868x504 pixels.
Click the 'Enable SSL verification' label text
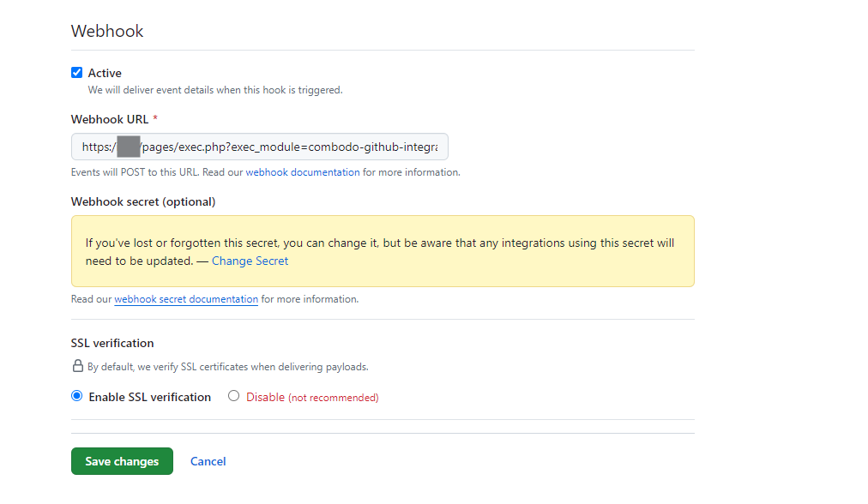149,397
